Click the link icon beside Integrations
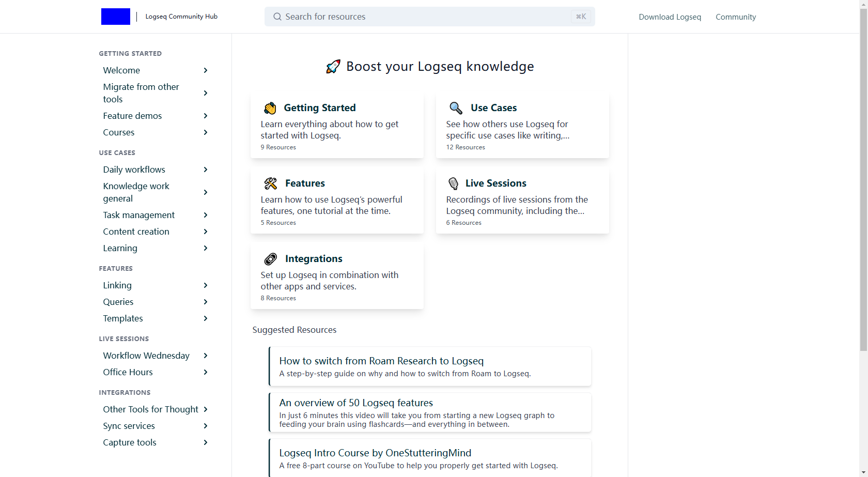The width and height of the screenshot is (868, 477). [x=271, y=259]
